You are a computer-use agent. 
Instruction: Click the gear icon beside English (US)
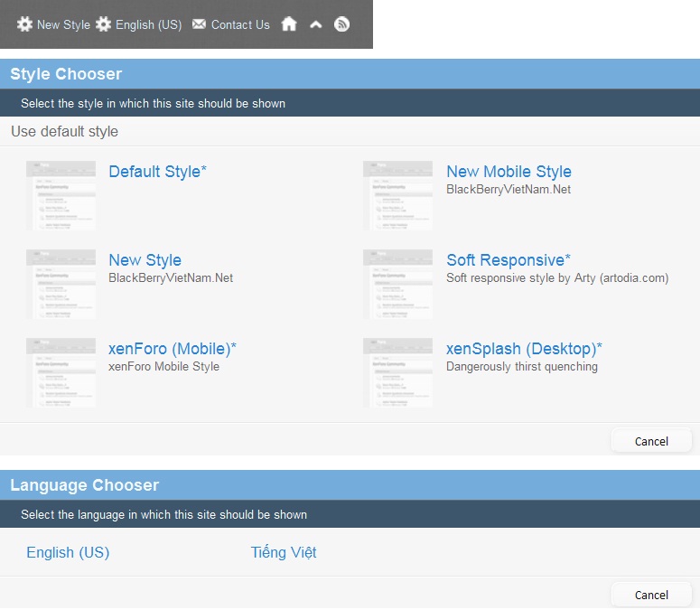click(103, 24)
